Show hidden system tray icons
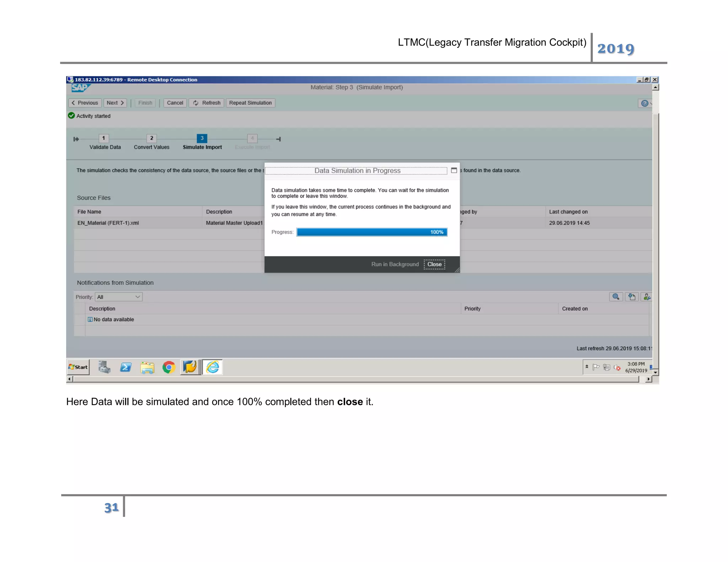Viewport: 728px width, 562px height. (x=587, y=367)
